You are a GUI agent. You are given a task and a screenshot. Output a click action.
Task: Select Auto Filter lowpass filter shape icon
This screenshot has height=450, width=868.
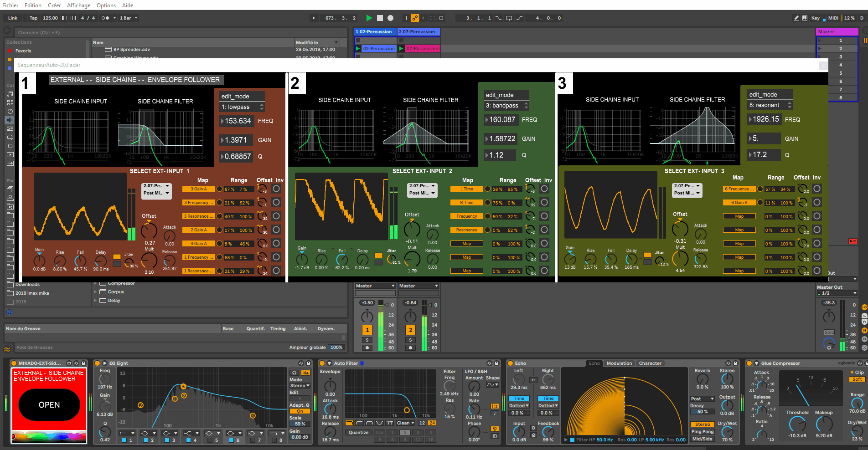[x=350, y=423]
